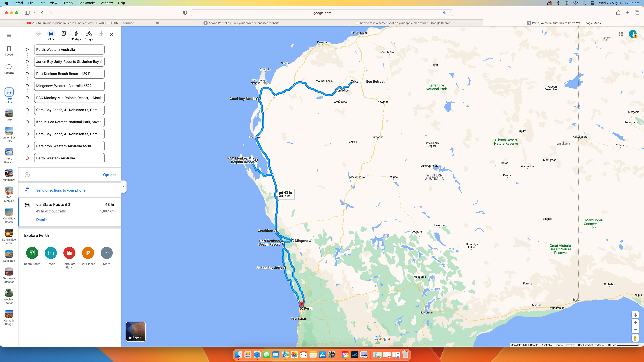Open the Karijini Eco Retreat recent thumbnail
The height and width of the screenshot is (362, 644).
pyautogui.click(x=9, y=237)
